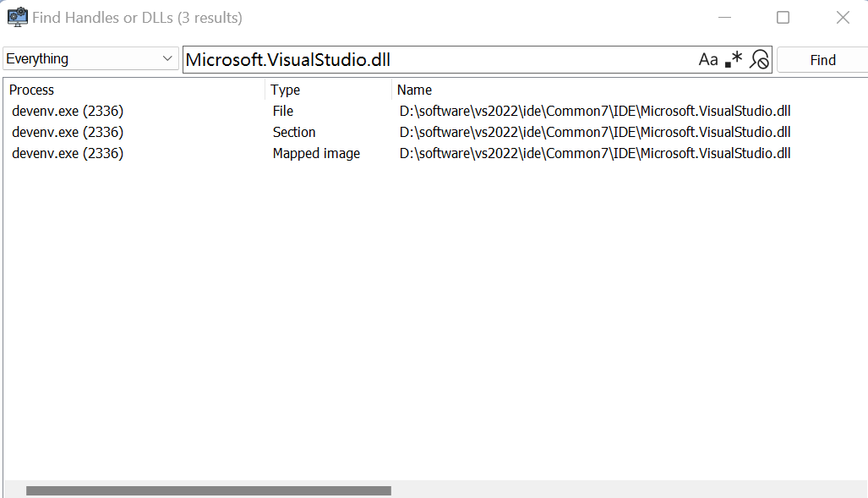Click the 'Everything' combo box text
The width and height of the screenshot is (868, 498).
76,59
